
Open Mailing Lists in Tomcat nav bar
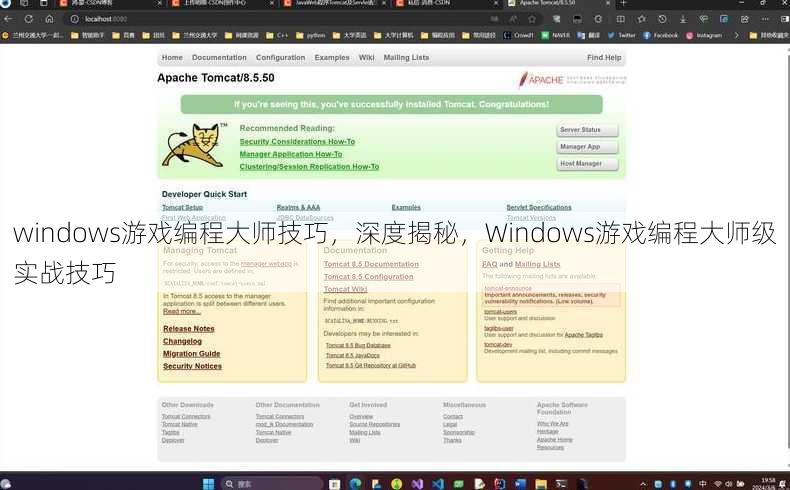coord(406,57)
